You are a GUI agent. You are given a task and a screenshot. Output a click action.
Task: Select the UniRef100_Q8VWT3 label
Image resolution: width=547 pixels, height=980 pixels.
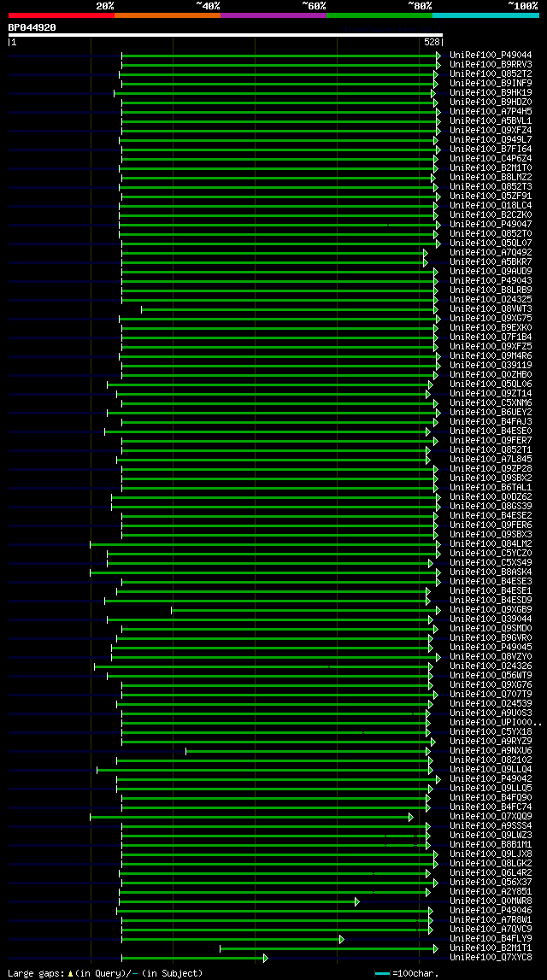click(491, 308)
